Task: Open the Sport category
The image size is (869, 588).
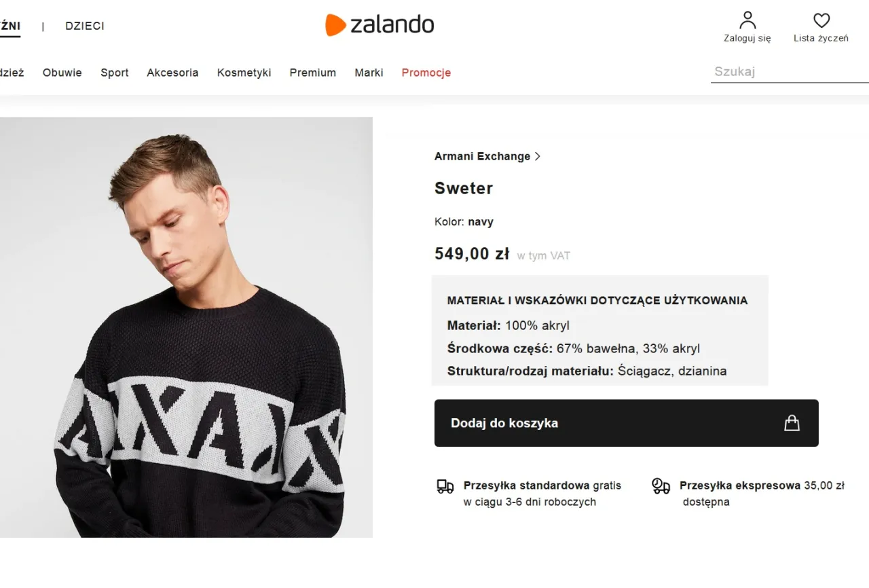Action: [114, 73]
